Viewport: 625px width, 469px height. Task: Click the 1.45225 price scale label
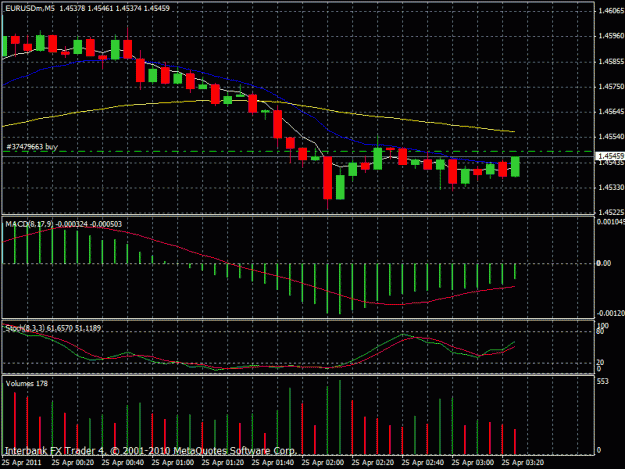611,212
